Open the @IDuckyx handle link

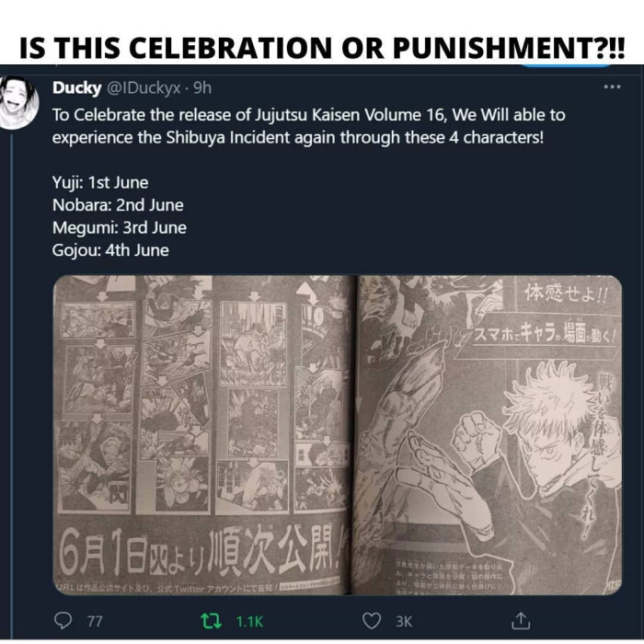(x=144, y=88)
